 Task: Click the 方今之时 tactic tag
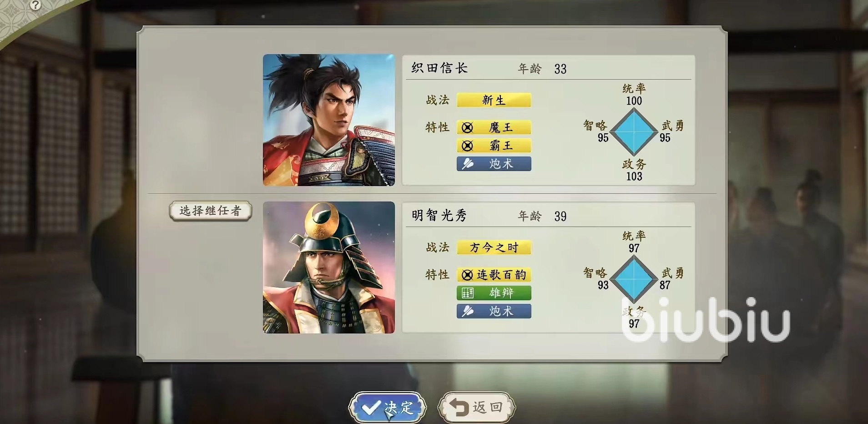pyautogui.click(x=494, y=247)
